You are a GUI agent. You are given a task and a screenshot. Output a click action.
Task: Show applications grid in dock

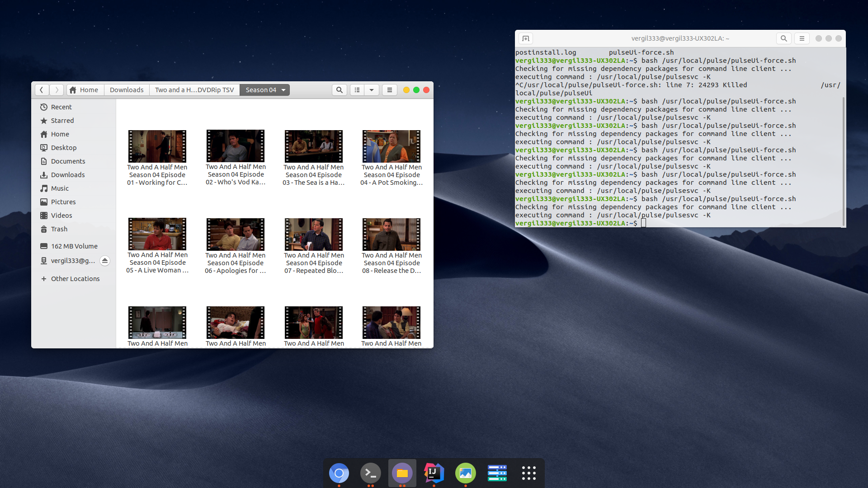[x=529, y=473]
